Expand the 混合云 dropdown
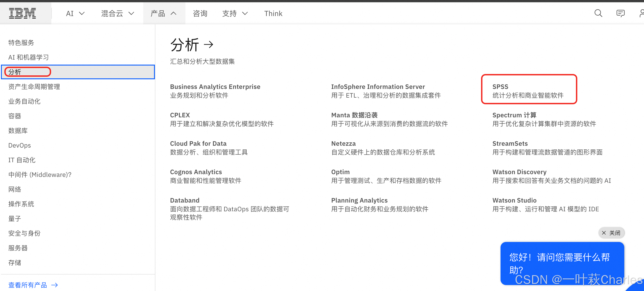Viewport: 644px width, 291px height. tap(118, 14)
